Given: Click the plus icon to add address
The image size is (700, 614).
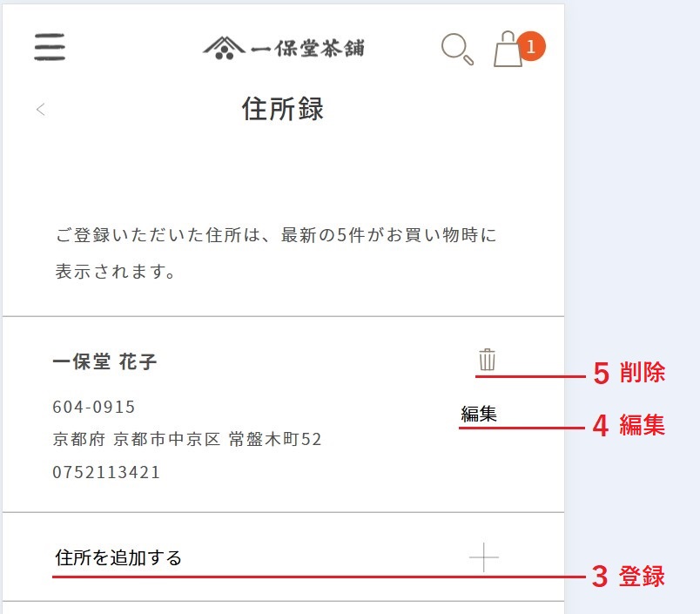Looking at the screenshot, I should pyautogui.click(x=484, y=557).
